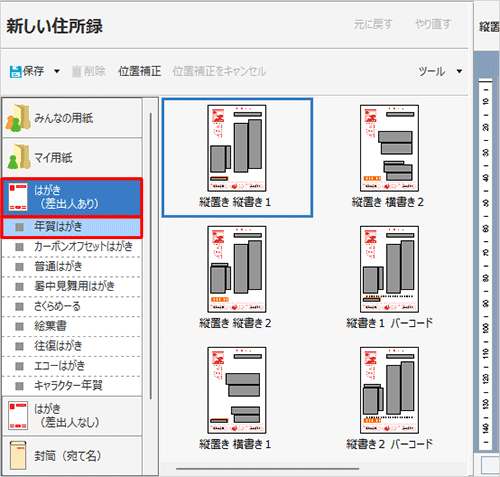Click the layout gallery horizontal scrollbar
The height and width of the screenshot is (477, 500).
(268, 469)
